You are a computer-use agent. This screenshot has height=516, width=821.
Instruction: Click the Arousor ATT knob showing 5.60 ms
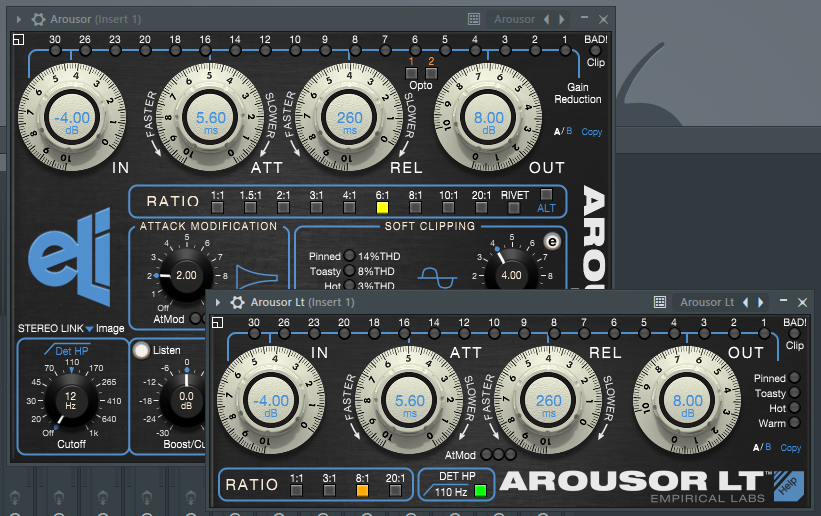(x=210, y=118)
